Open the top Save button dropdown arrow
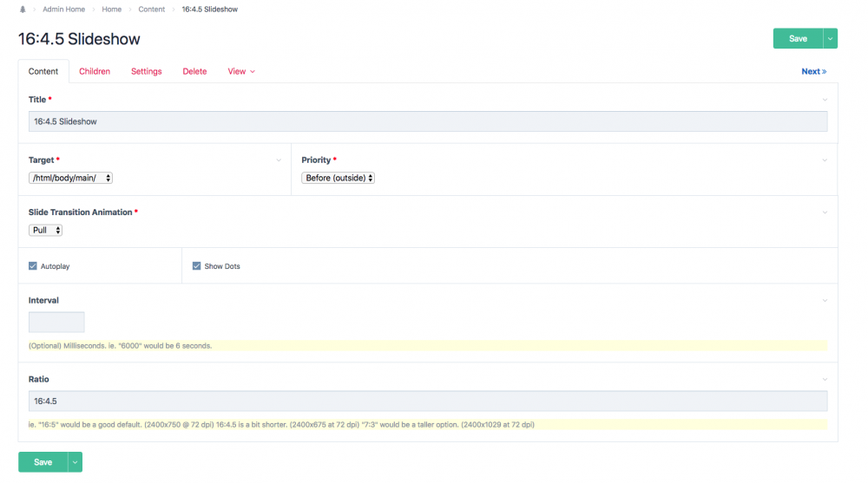The image size is (868, 483). coord(831,39)
